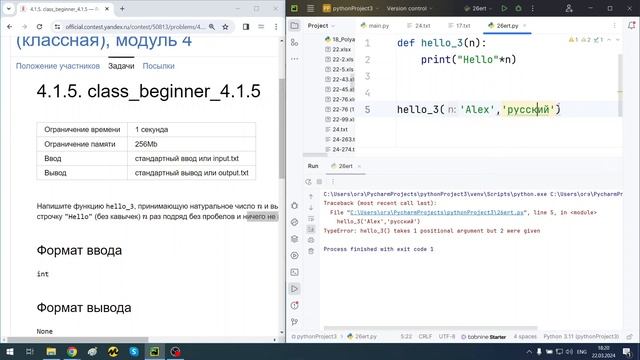Toggle soft-wrap in Run console
The width and height of the screenshot is (640, 360).
coord(311,218)
